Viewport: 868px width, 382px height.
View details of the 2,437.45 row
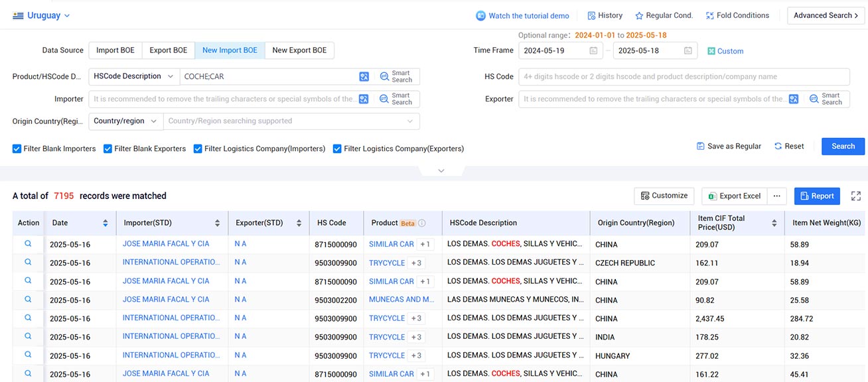(x=28, y=318)
